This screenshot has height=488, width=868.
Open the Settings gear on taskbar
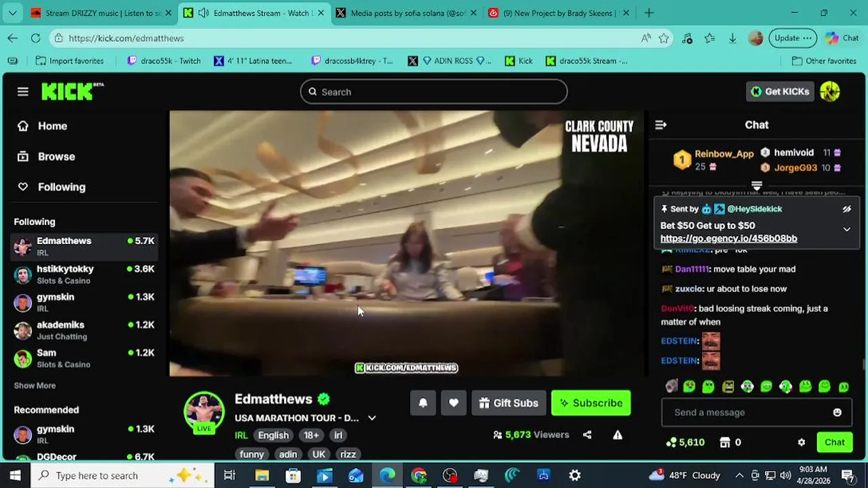[574, 475]
